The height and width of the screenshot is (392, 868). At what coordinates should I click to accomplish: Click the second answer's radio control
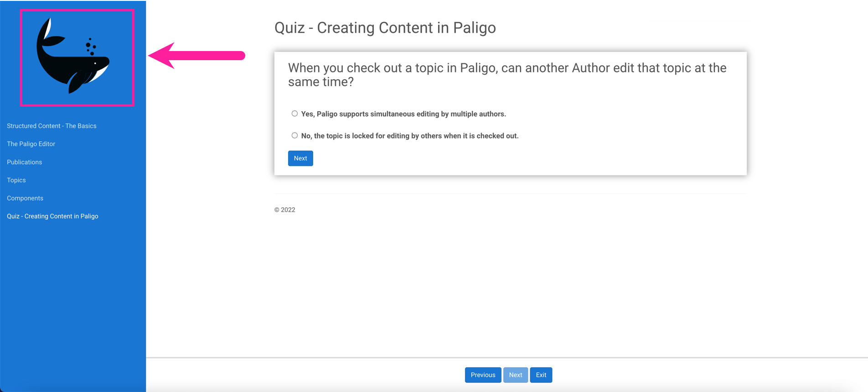[294, 135]
